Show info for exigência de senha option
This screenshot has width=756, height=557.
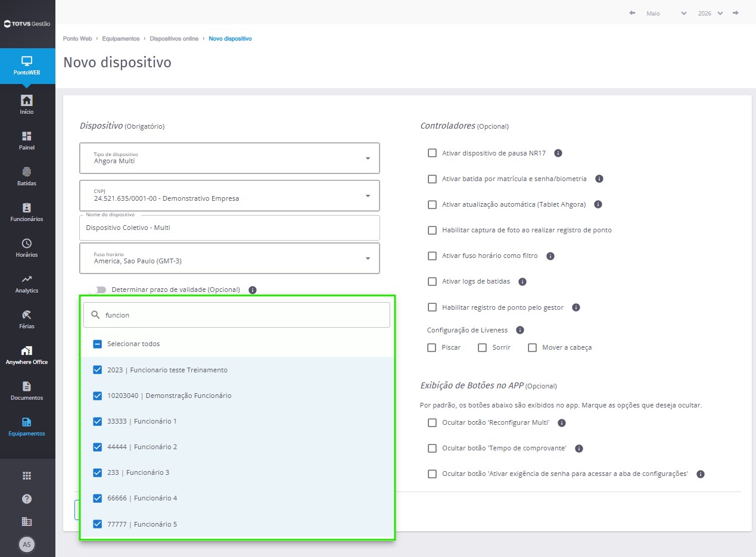(x=701, y=474)
